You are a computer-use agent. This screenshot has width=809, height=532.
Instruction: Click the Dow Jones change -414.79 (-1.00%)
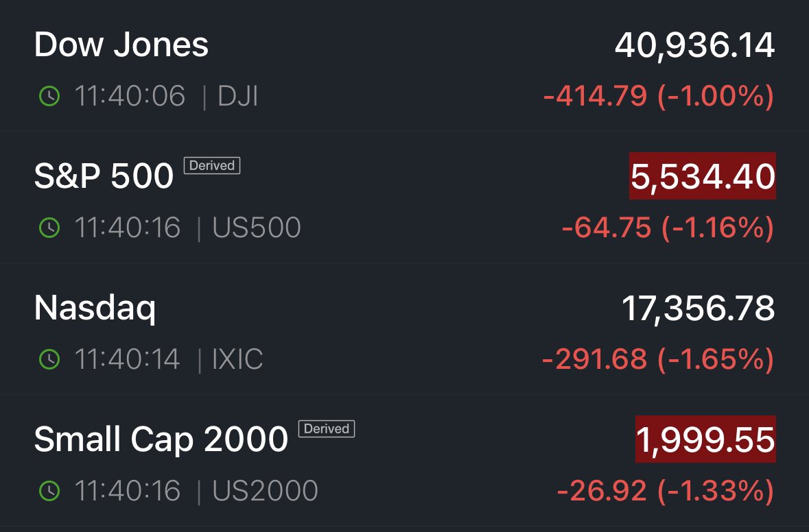(659, 97)
